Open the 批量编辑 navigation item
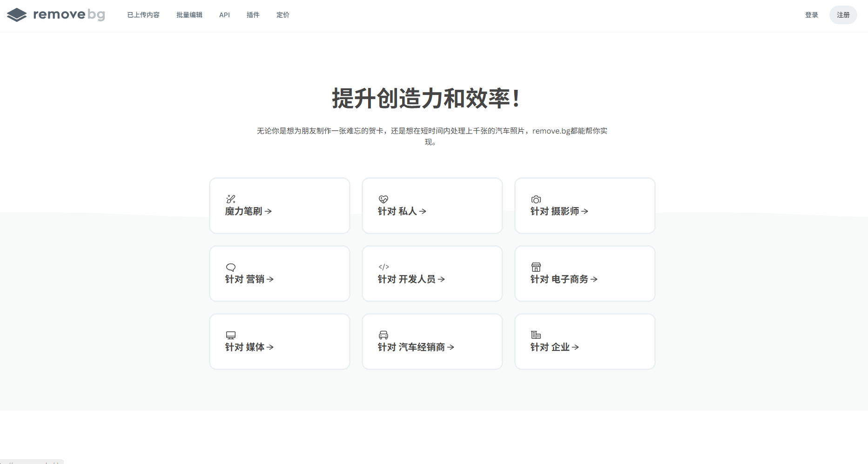This screenshot has width=868, height=464. click(189, 15)
